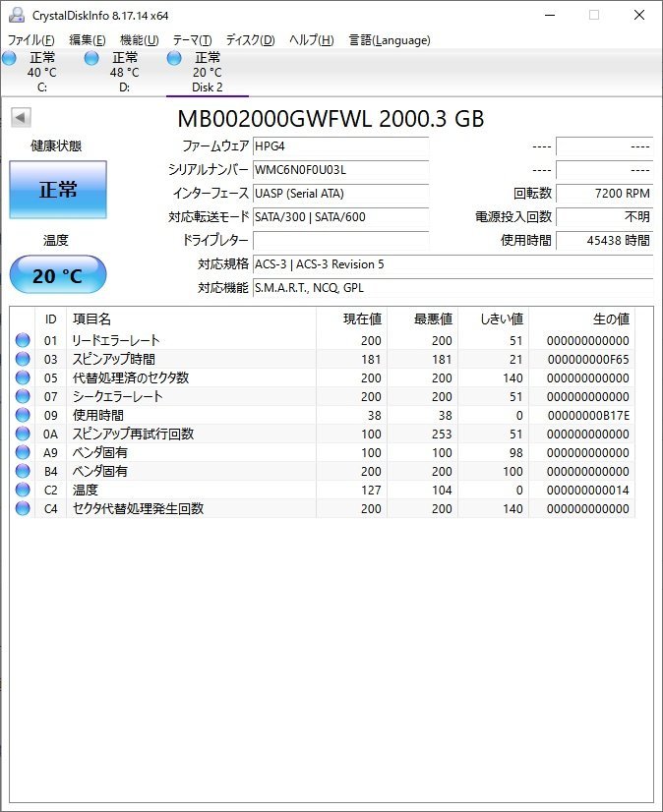The image size is (663, 812).
Task: Click the serial number field WMC6N0F0U03L
Action: [x=340, y=170]
